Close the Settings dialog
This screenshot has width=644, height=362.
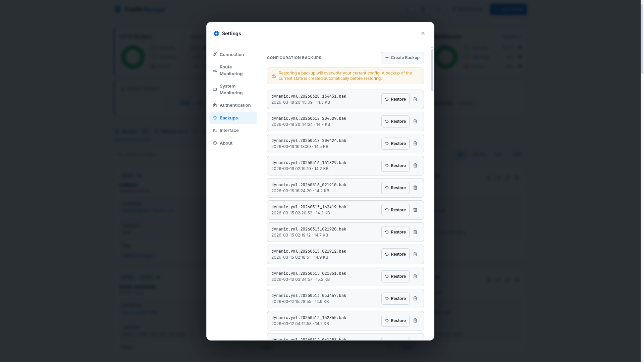423,33
